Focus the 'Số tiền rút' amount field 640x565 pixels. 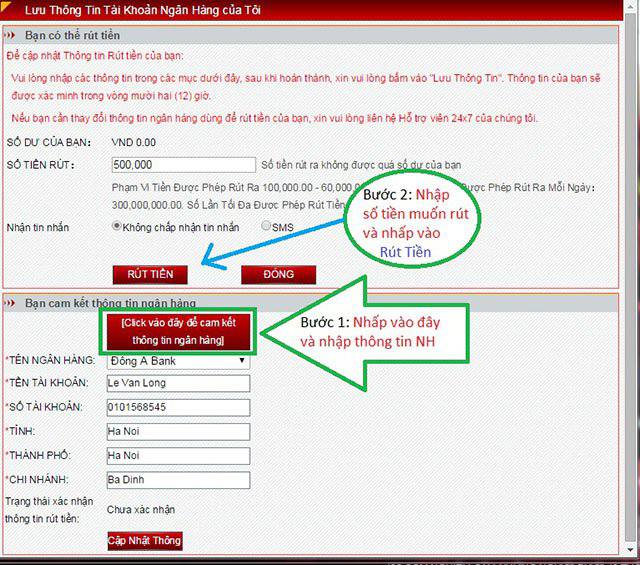184,165
